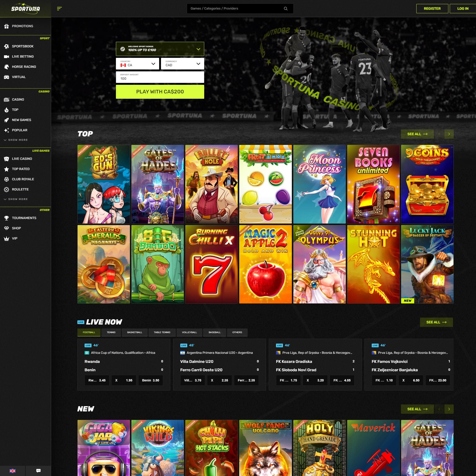Click the Deposit Amount field
476x476 pixels.
pos(160,77)
